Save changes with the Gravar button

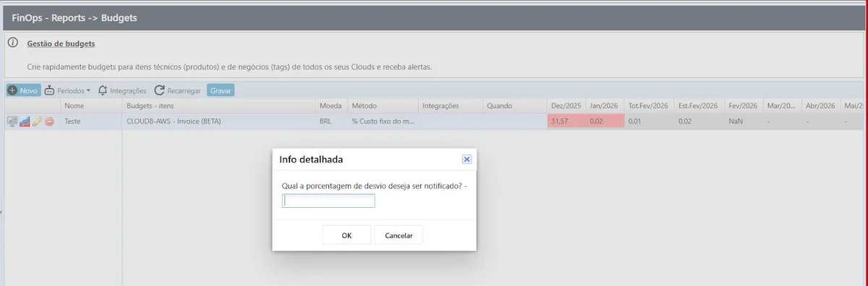(221, 91)
